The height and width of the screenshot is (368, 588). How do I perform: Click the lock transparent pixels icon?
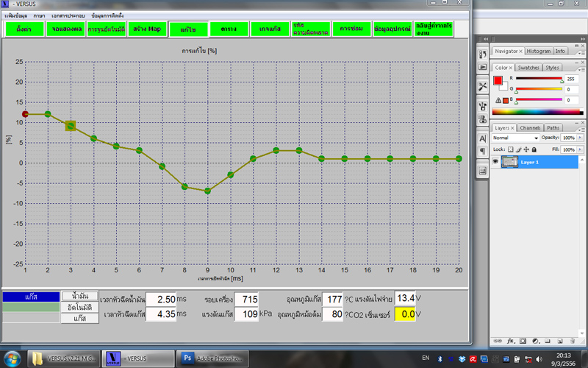coord(510,149)
